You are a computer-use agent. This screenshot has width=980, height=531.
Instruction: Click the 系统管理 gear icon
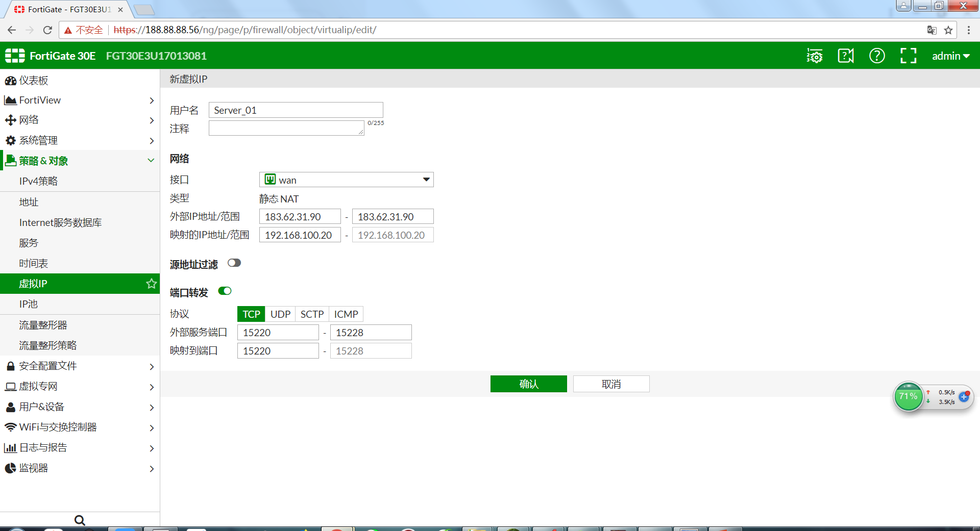(x=10, y=140)
